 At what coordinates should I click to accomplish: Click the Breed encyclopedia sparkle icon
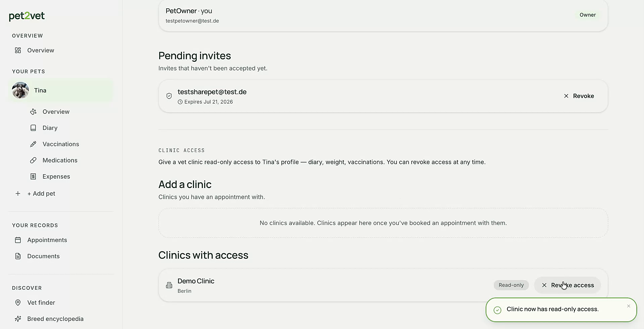click(x=18, y=319)
